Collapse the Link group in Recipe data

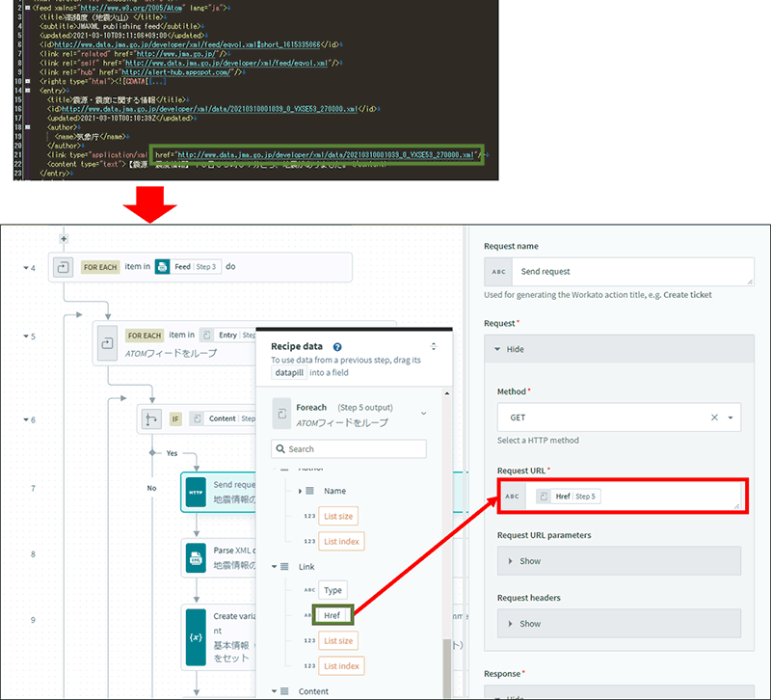[275, 568]
